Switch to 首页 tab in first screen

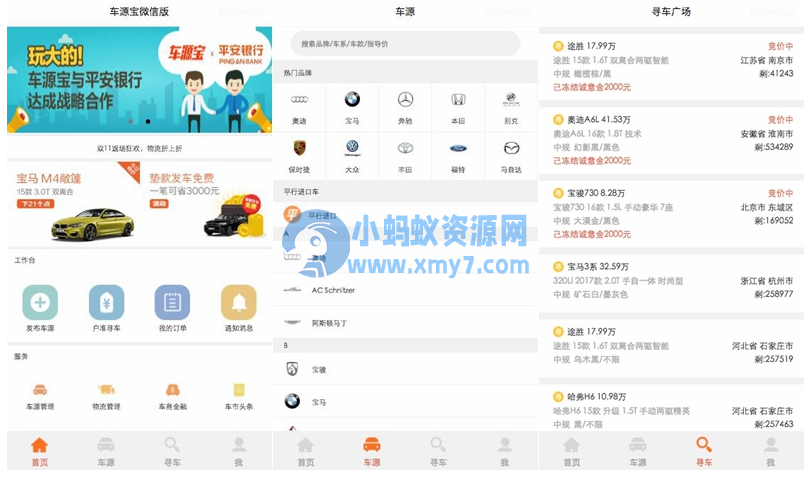40,451
